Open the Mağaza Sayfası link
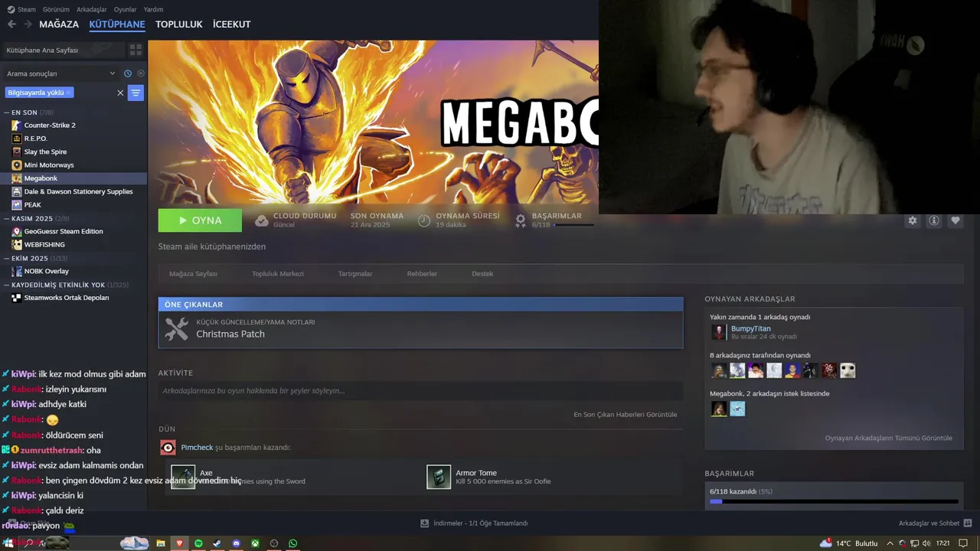 click(193, 274)
